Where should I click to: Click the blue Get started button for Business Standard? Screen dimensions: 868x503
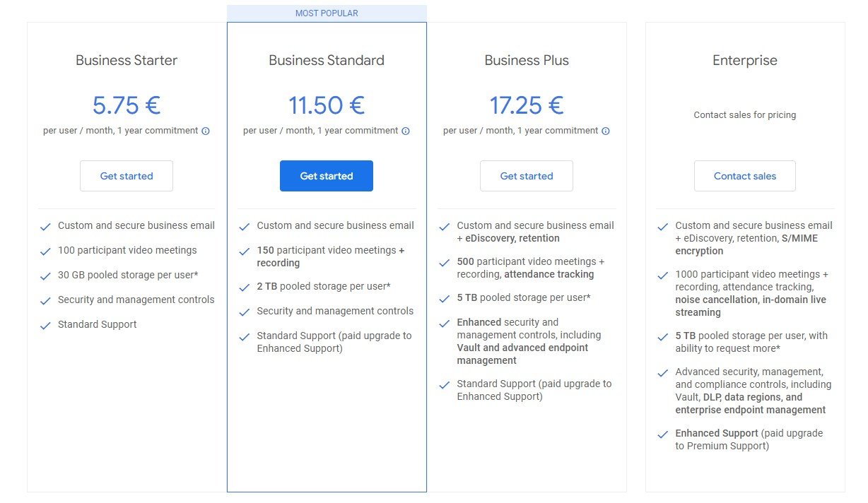click(x=326, y=176)
